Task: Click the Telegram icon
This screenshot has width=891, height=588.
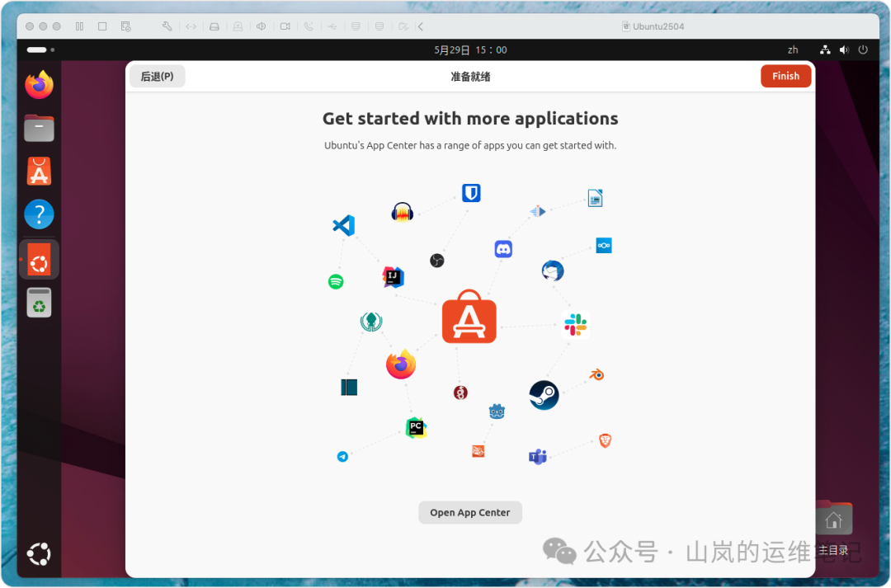Action: [x=343, y=455]
